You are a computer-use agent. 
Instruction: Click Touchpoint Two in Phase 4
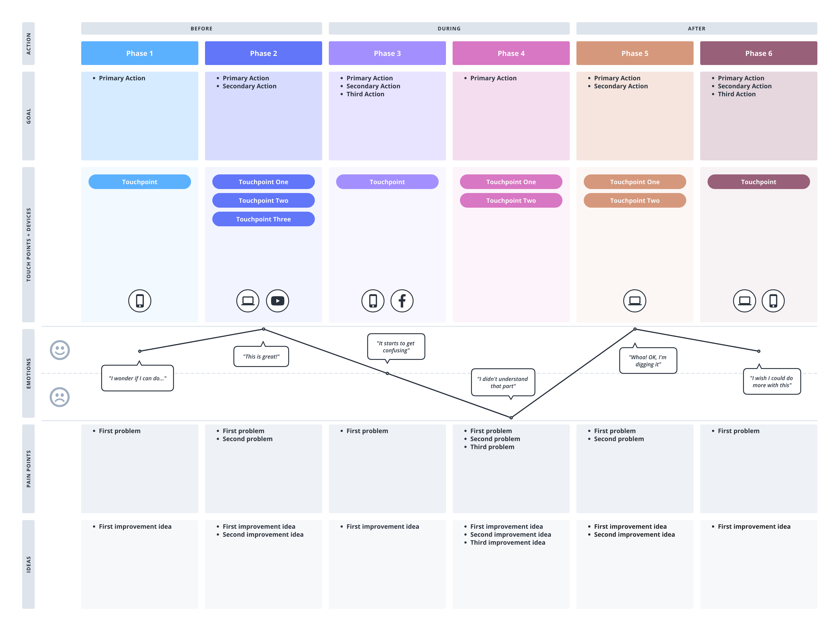[511, 201]
